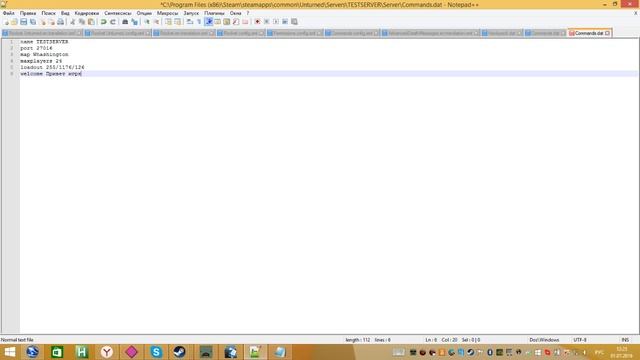The height and width of the screenshot is (360, 640).
Task: Click the line "map Washington"
Action: coord(44,54)
